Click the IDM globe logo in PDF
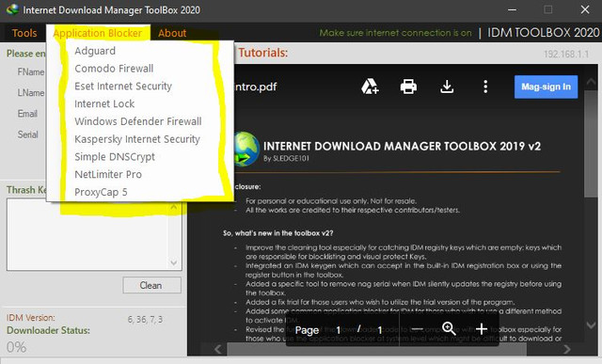The width and height of the screenshot is (602, 364). coord(246,149)
